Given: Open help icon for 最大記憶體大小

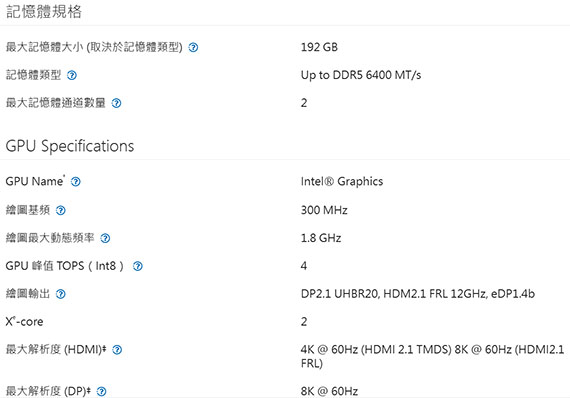Looking at the screenshot, I should click(x=193, y=47).
